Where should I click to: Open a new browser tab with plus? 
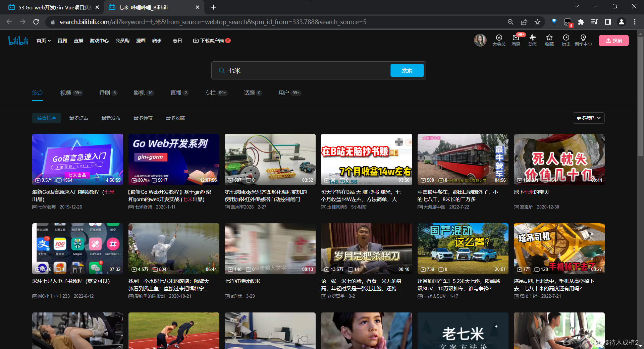click(x=213, y=7)
